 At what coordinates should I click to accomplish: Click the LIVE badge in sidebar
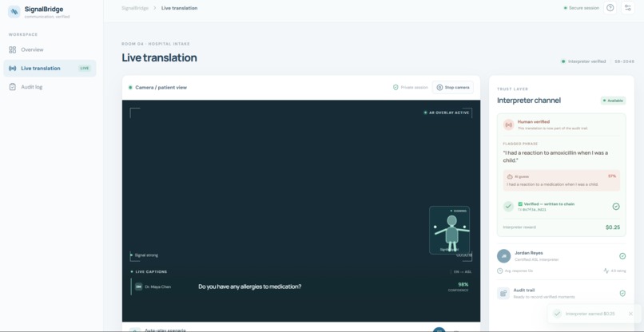85,68
